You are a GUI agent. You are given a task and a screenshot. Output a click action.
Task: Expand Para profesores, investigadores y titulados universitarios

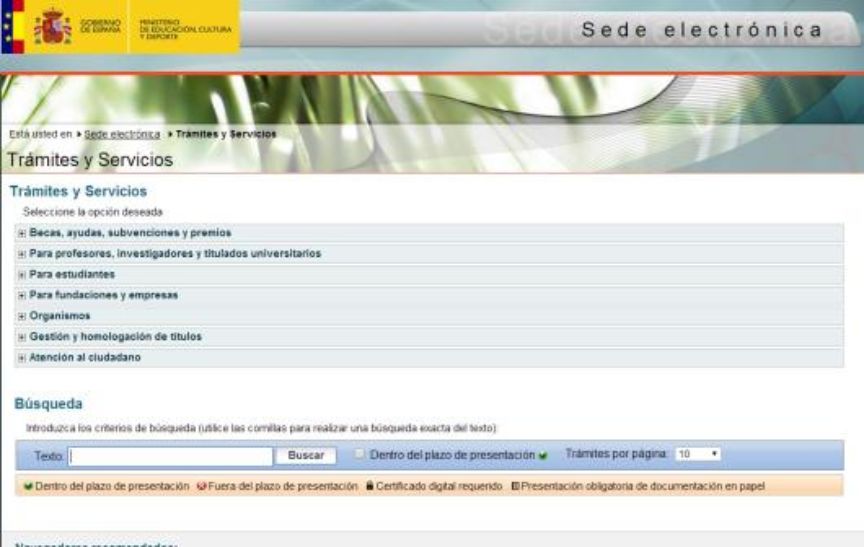click(22, 254)
